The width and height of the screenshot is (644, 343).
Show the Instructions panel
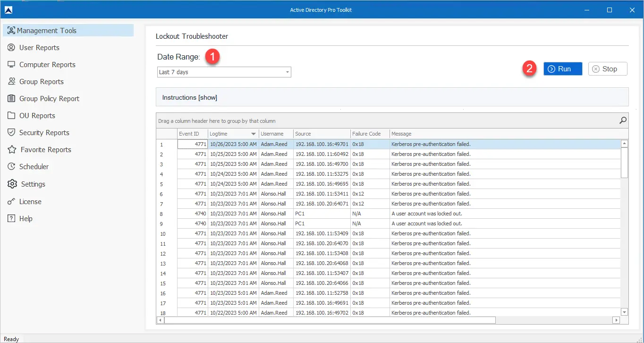pos(190,98)
